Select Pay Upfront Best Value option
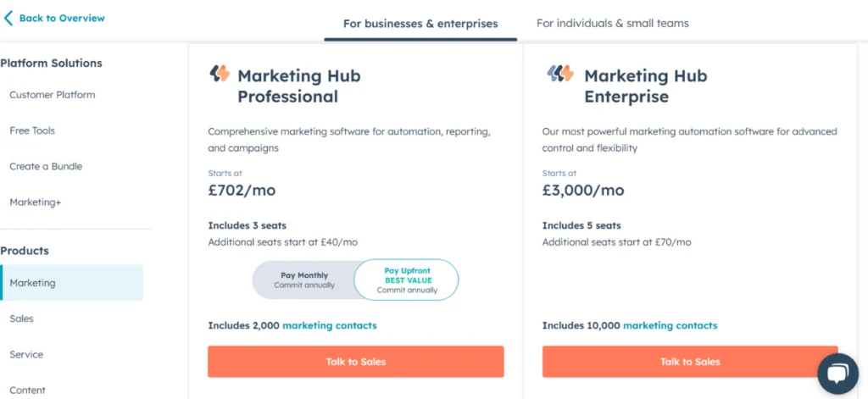This screenshot has width=868, height=399. tap(407, 280)
